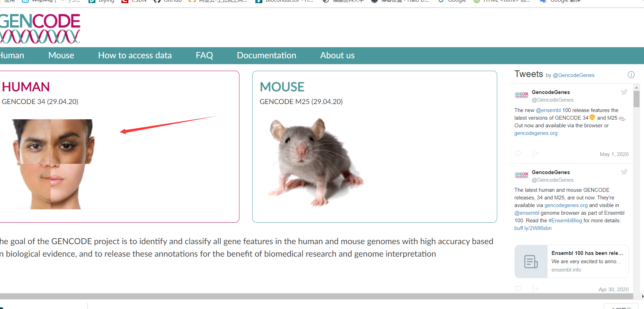Click the @GencodeGenes handle in May 1 tweet
Screen dimensions: 644x309
552,100
